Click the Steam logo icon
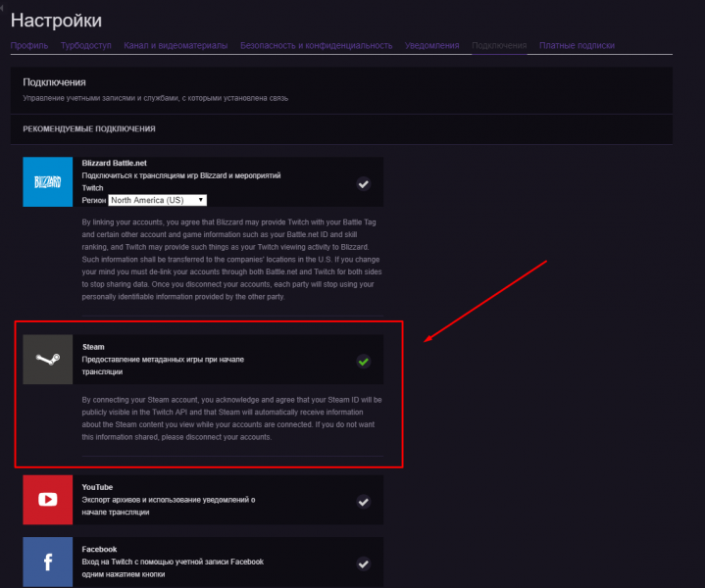The image size is (705, 588). 48,360
